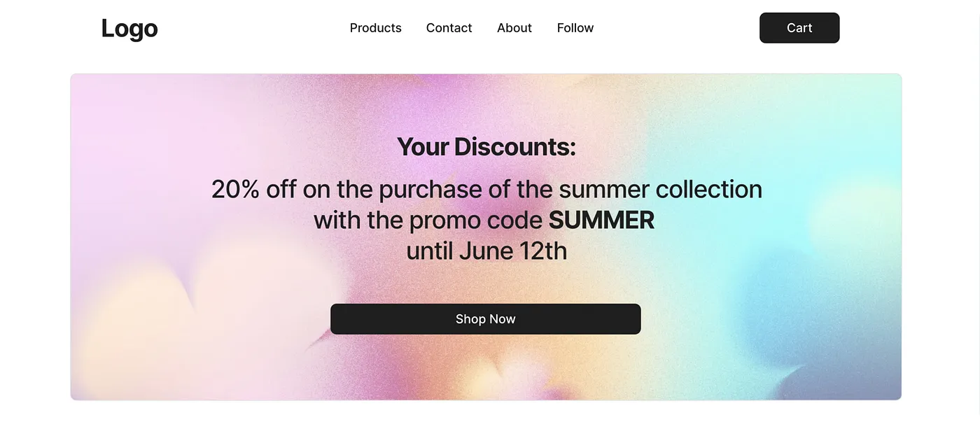This screenshot has height=429, width=980.
Task: Open the Products navigation link
Action: point(376,28)
